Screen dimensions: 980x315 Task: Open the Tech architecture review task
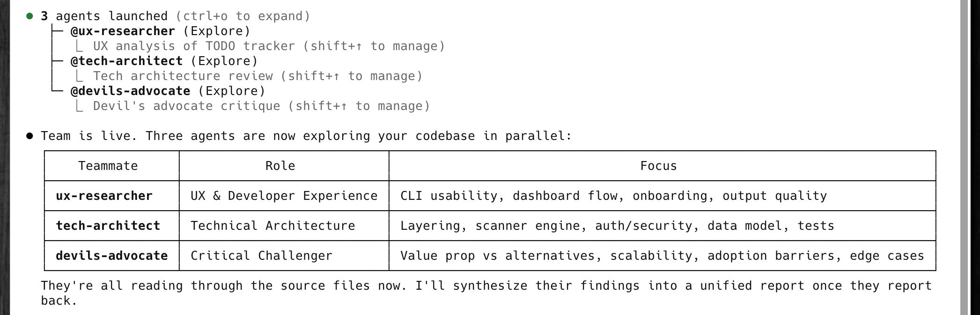tap(183, 76)
